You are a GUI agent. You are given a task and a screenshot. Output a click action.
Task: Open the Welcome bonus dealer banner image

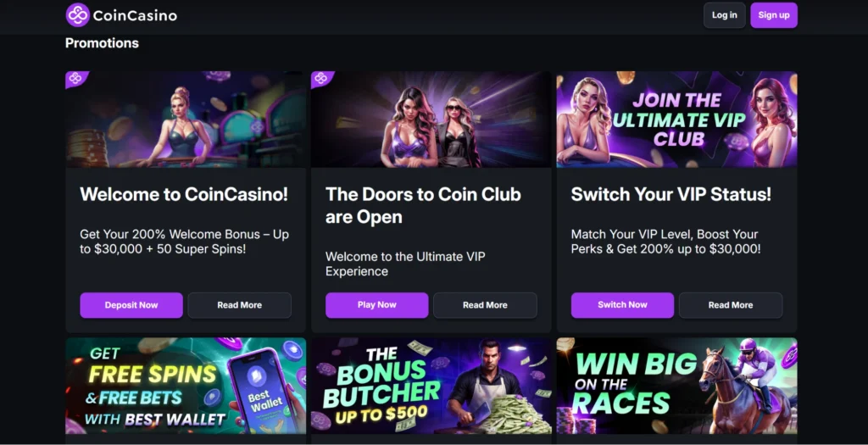point(186,119)
